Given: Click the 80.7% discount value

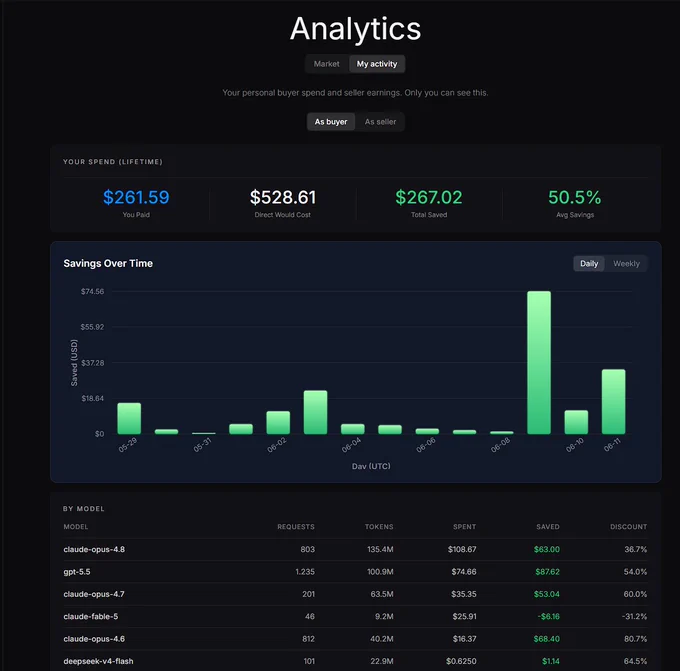Looking at the screenshot, I should click(635, 639).
